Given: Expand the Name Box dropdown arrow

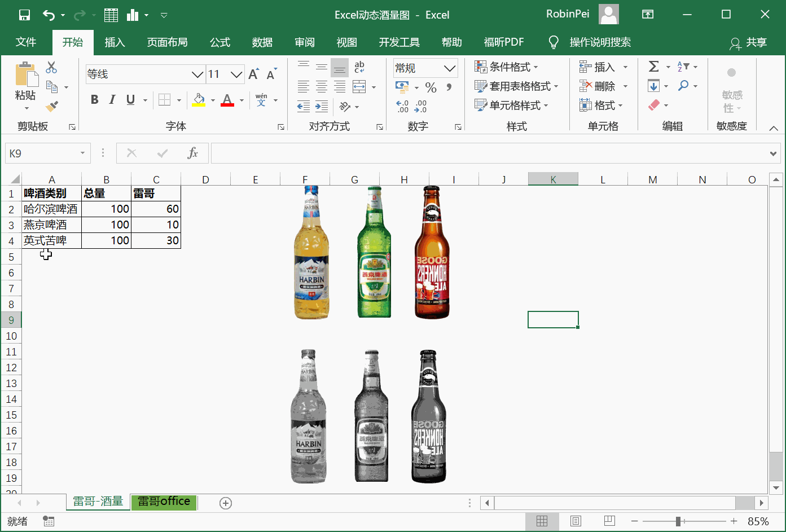Looking at the screenshot, I should (x=82, y=153).
